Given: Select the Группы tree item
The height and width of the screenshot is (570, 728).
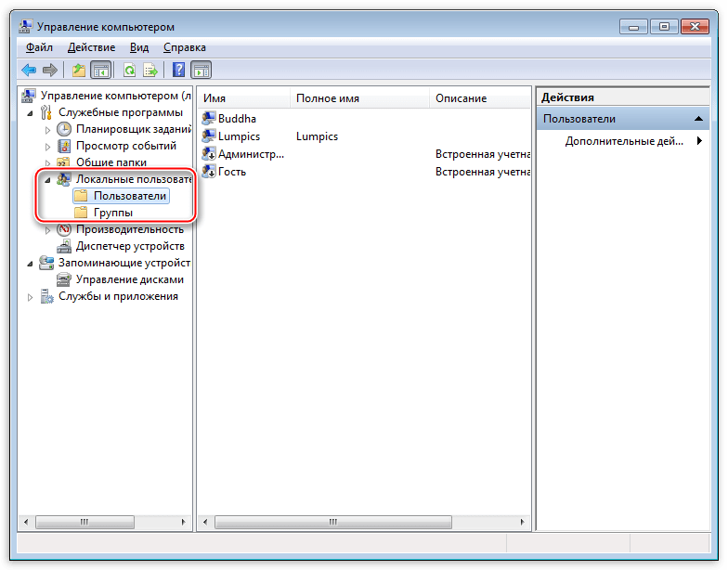Looking at the screenshot, I should (x=113, y=212).
